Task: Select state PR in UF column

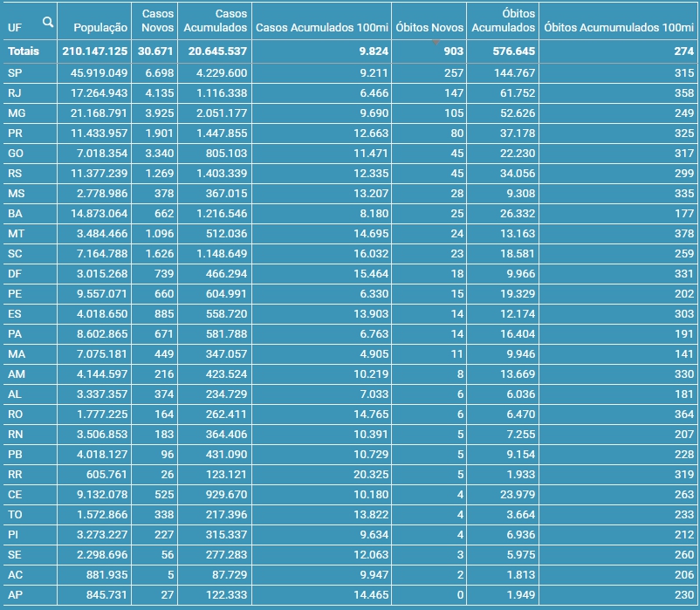Action: 15,133
